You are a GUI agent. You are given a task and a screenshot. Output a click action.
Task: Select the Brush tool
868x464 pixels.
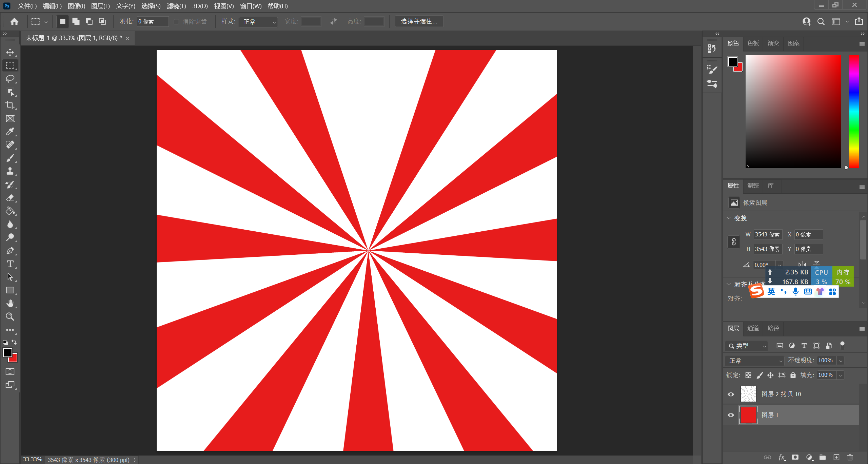10,158
